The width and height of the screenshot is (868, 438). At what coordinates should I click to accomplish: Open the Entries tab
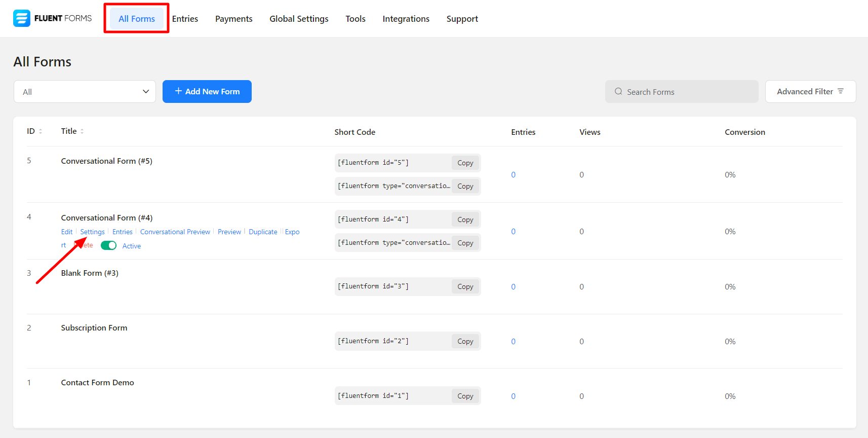[185, 19]
